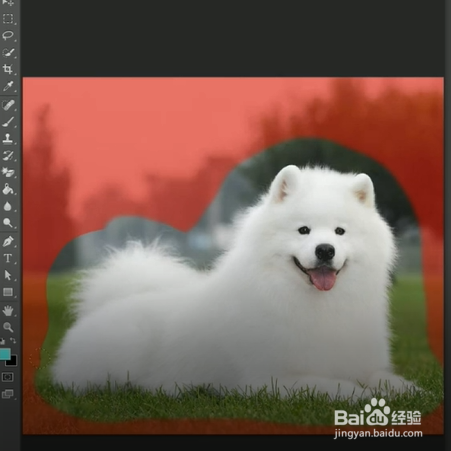Toggle Quick Mask mode
The image size is (451, 451).
pos(8,377)
